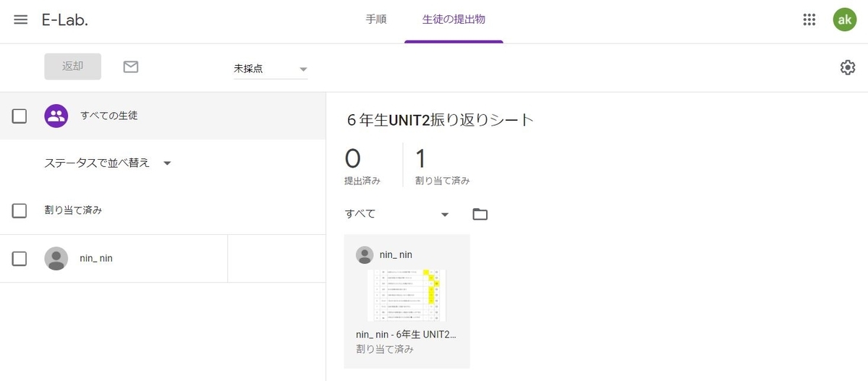Check the nin_ nin student checkbox

pos(20,258)
